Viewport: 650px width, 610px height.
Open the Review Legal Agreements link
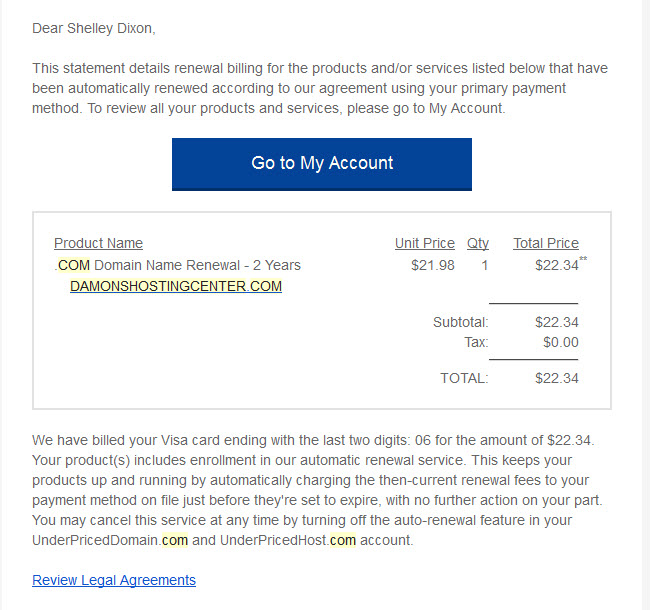click(x=114, y=580)
